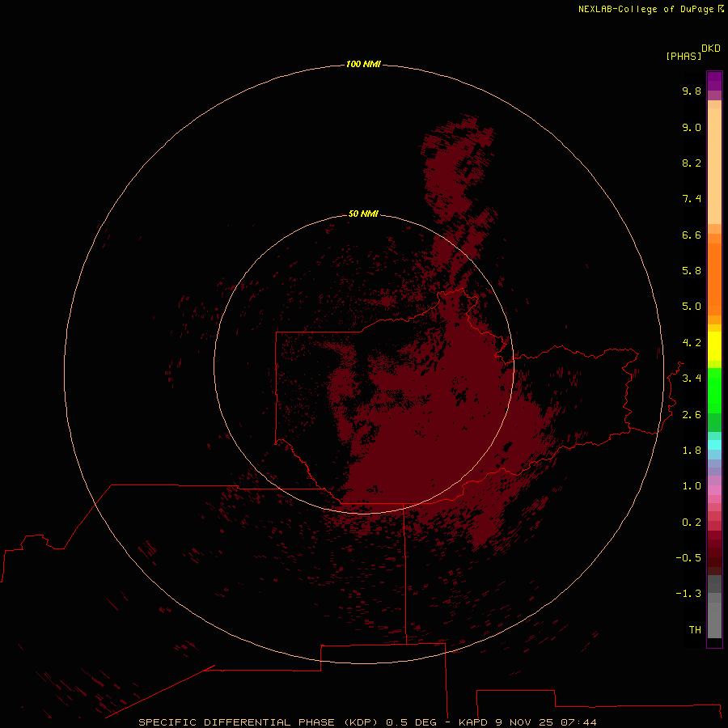Click the light peach segment of the colorbar
This screenshot has width=728, height=728.
714,166
